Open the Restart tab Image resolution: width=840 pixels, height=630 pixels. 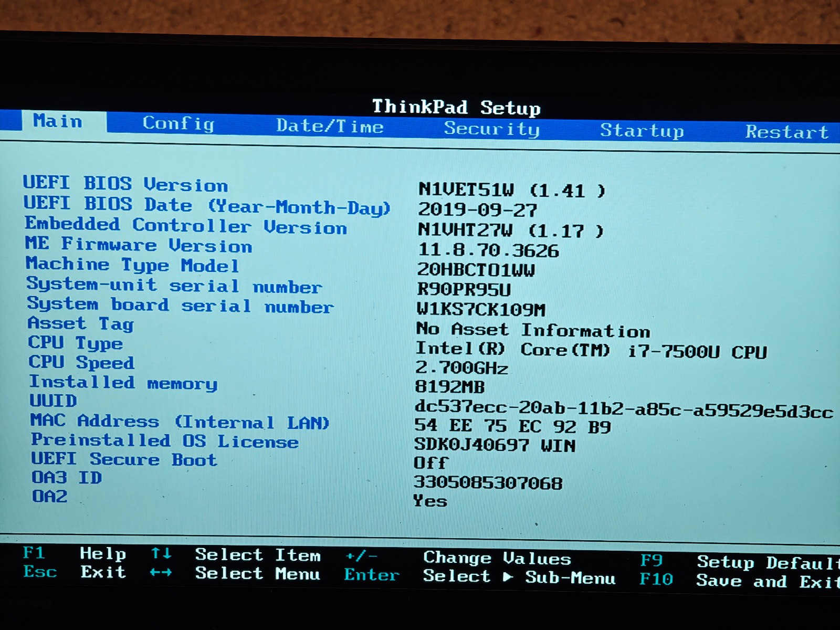click(x=786, y=132)
